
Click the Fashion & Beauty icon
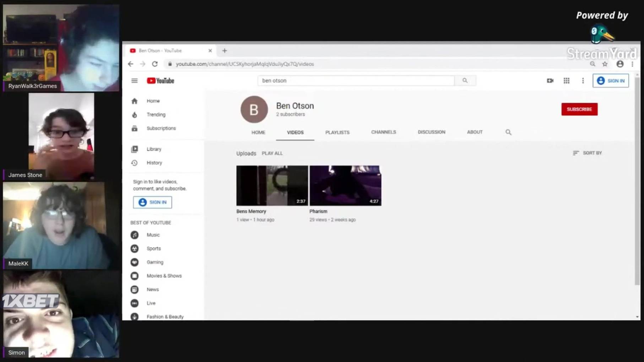pos(134,317)
